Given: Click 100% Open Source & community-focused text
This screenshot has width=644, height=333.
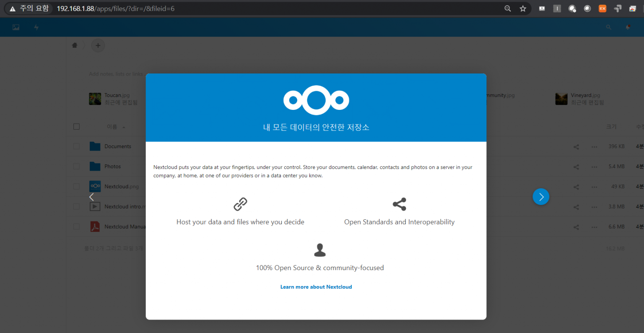Looking at the screenshot, I should tap(320, 268).
